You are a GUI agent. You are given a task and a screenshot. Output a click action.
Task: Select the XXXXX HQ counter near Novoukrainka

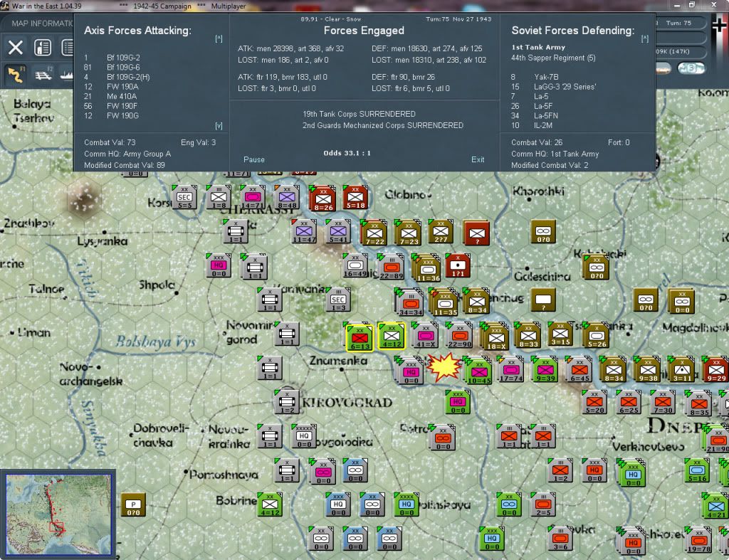click(x=304, y=436)
